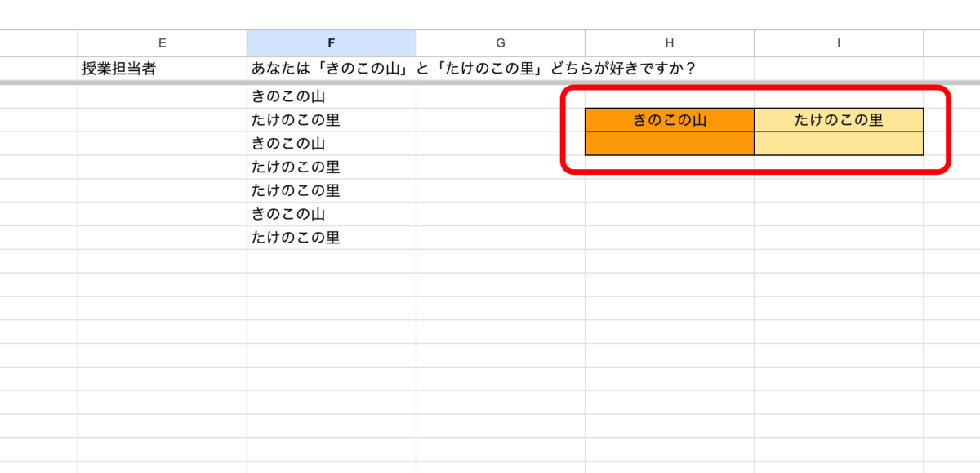The height and width of the screenshot is (473, 980).
Task: Select column I header
Action: click(839, 43)
